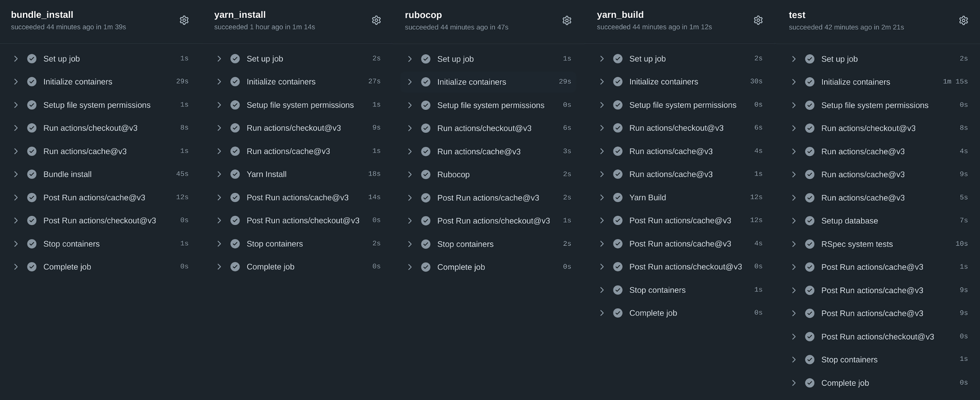Click check icon beside bundle_install Set up job
Viewport: 980px width, 400px height.
point(32,59)
